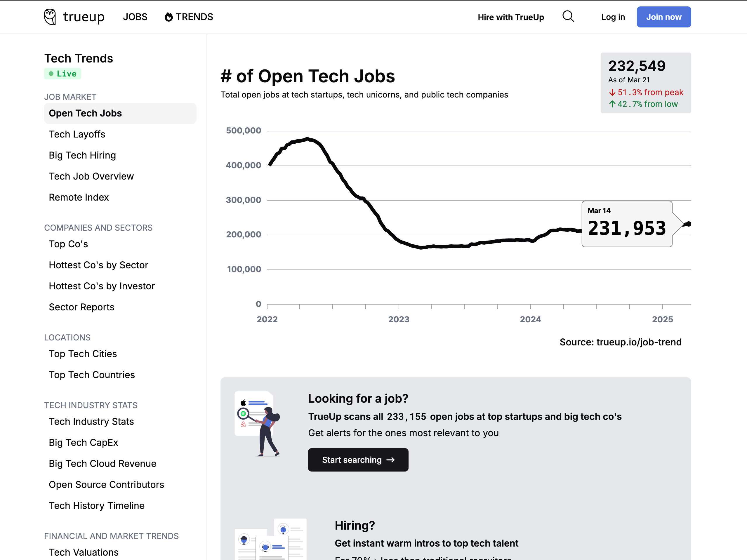This screenshot has height=560, width=747.
Task: Click the hiring profiles illustration
Action: click(x=271, y=539)
